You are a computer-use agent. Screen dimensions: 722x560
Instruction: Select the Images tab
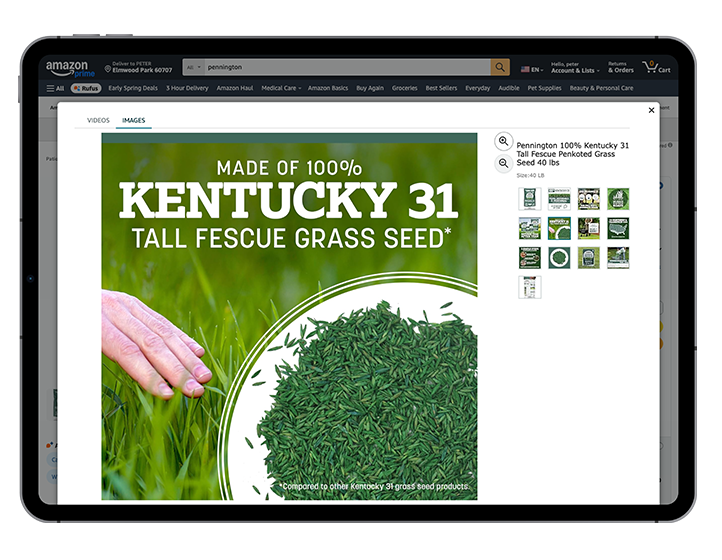(133, 120)
